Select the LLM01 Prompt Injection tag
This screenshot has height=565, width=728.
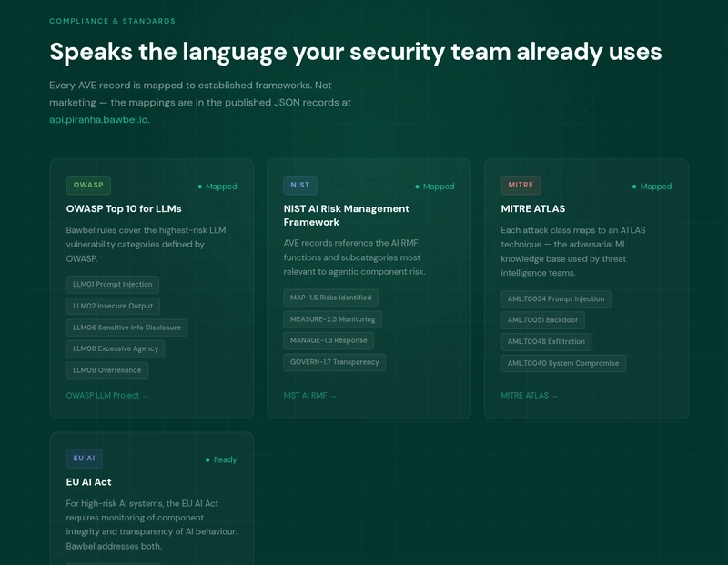pyautogui.click(x=112, y=285)
